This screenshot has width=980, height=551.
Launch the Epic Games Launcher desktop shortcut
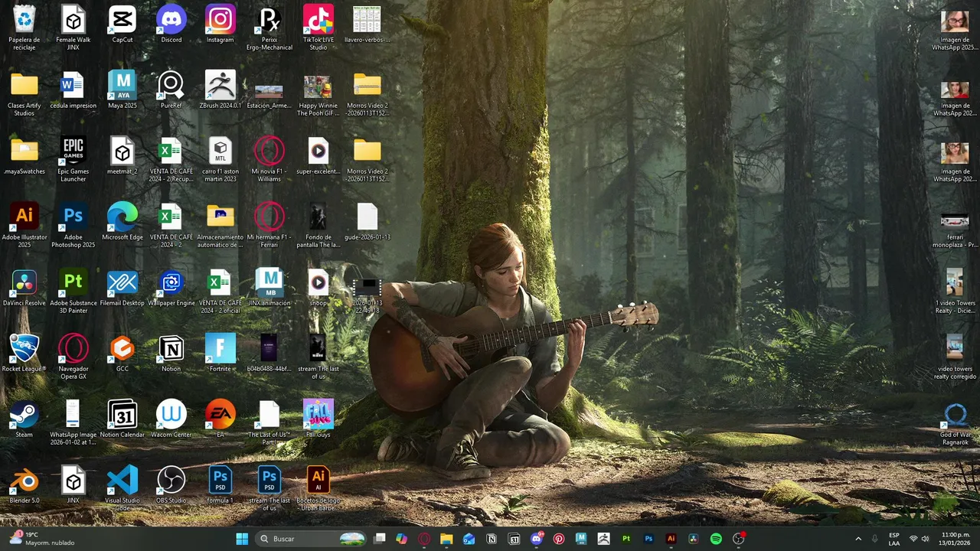click(x=73, y=159)
